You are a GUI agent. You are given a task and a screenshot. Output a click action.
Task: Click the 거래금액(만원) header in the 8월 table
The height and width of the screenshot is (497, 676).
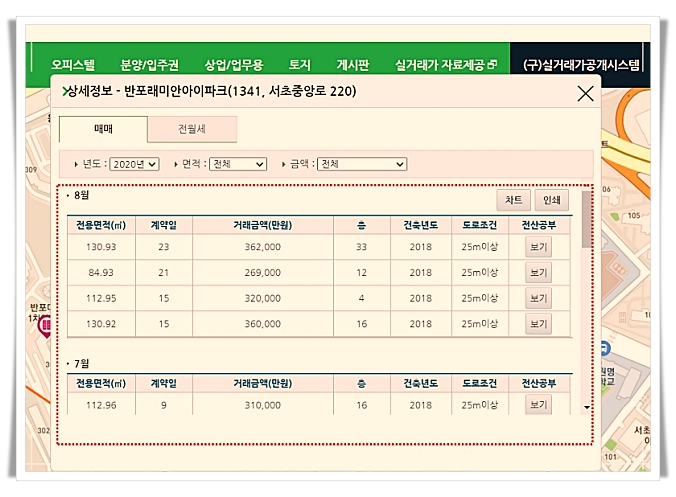(263, 225)
